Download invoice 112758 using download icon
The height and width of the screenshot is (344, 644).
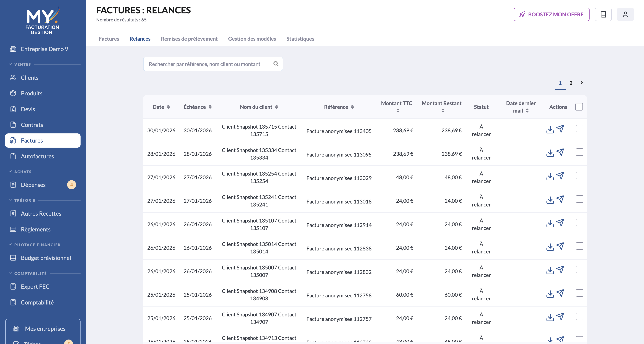pos(550,294)
